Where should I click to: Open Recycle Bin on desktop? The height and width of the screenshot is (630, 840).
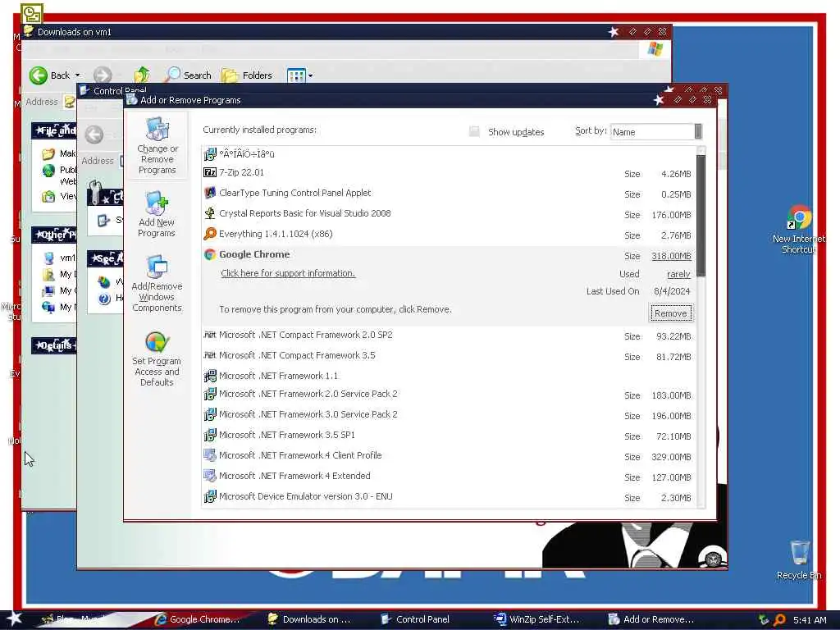pyautogui.click(x=799, y=559)
